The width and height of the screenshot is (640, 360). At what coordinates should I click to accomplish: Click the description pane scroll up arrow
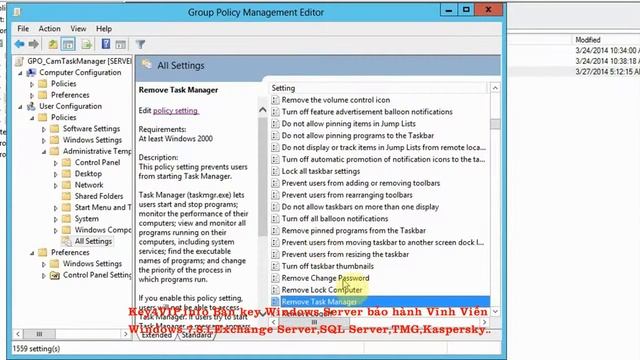coord(262,110)
